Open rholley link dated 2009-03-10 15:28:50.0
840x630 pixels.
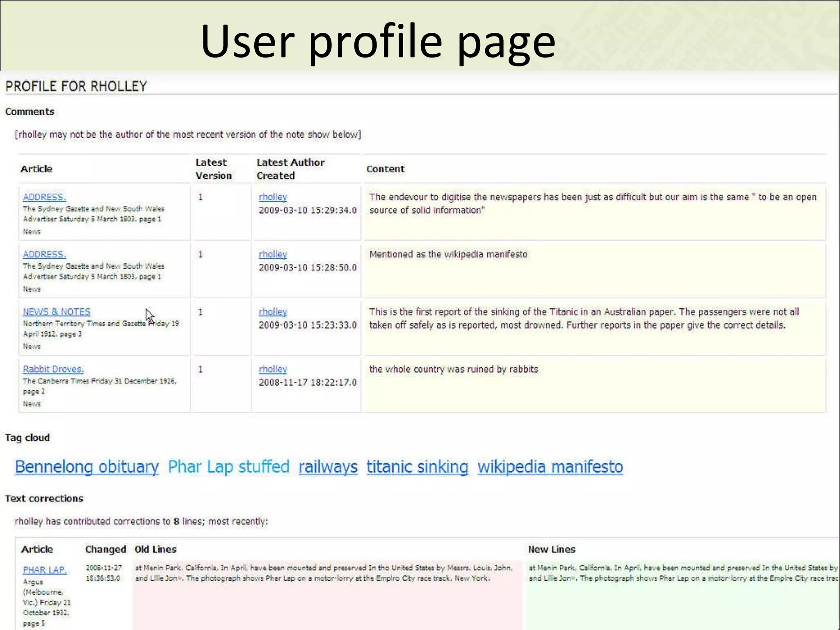pyautogui.click(x=273, y=254)
